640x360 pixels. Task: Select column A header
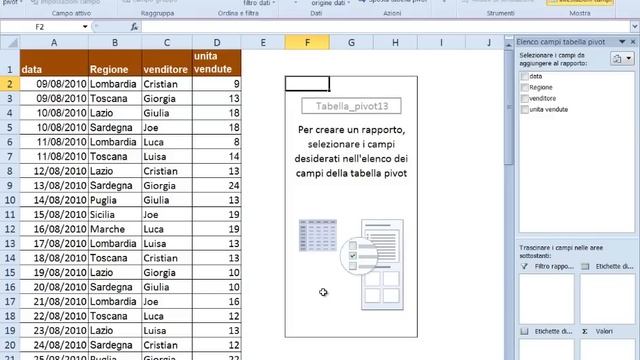54,42
